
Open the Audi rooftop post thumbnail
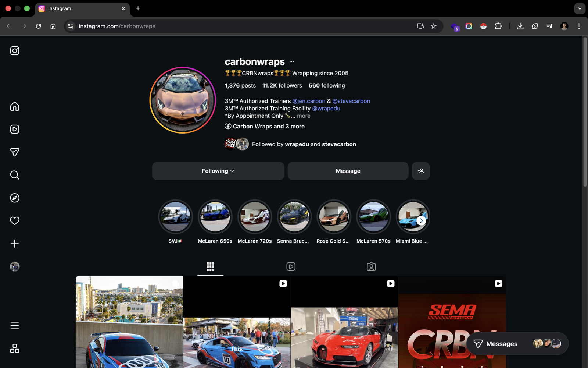point(129,322)
